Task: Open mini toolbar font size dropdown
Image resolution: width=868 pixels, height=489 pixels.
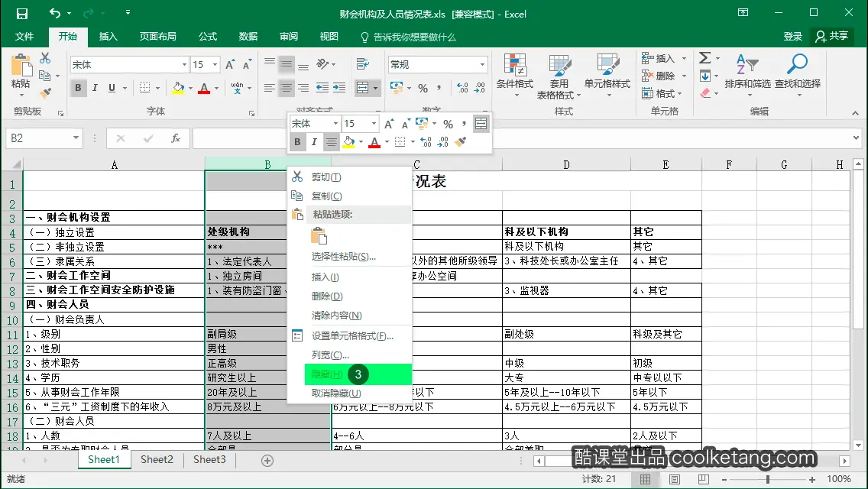Action: point(374,124)
